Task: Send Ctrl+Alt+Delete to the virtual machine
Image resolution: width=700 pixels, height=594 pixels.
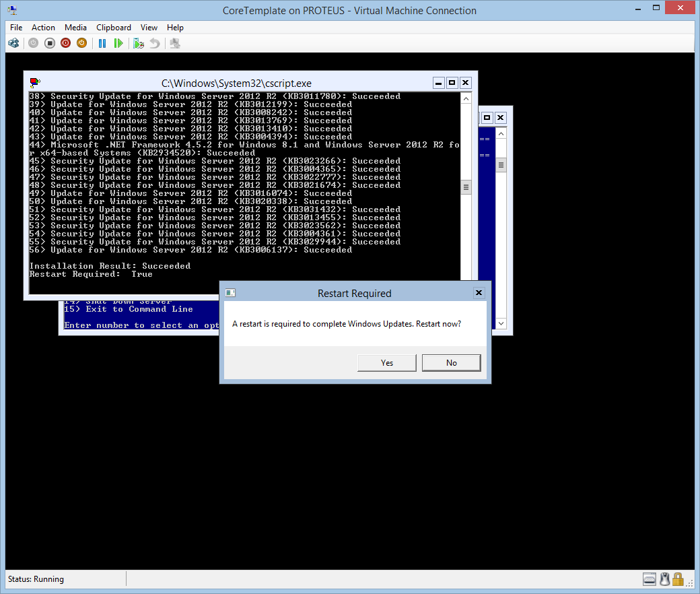Action: (13, 43)
